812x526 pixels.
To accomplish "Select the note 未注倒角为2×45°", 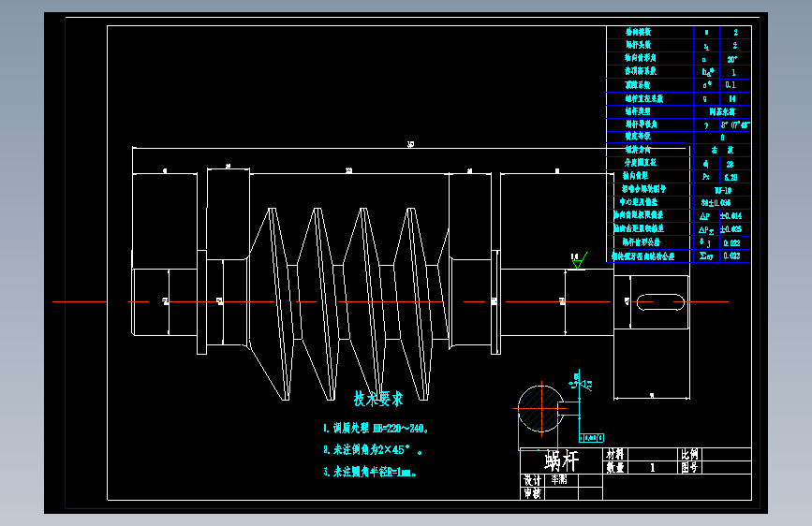I will coord(373,450).
